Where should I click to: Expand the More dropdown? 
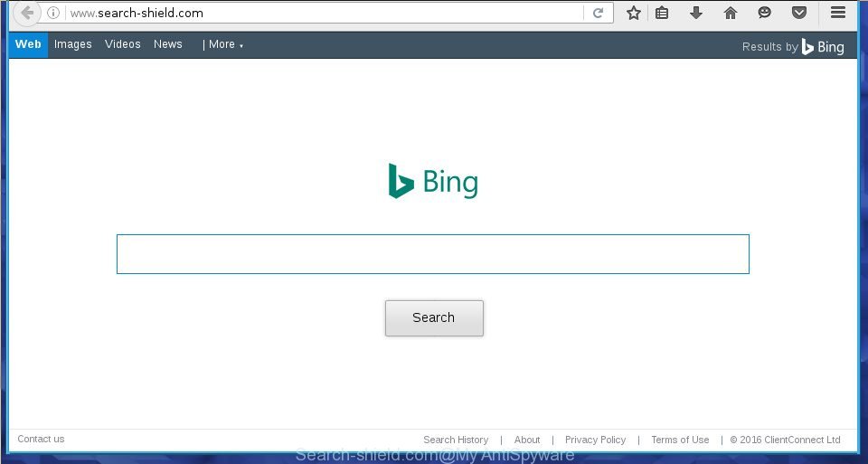coord(226,44)
